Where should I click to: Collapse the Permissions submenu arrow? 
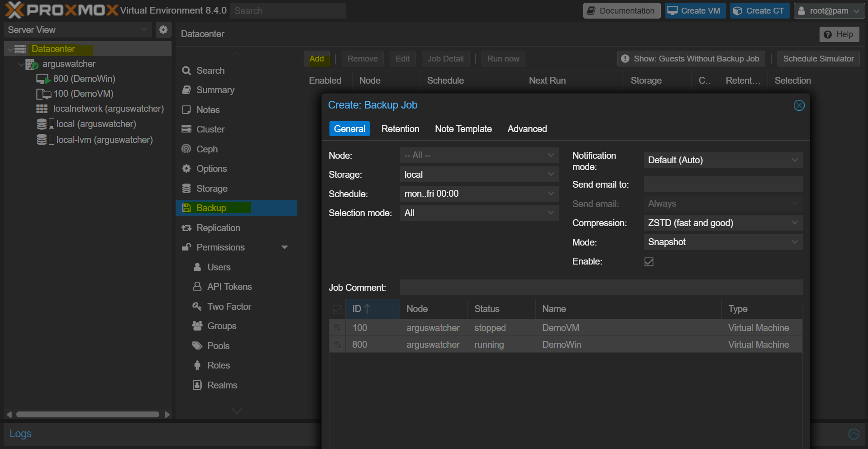285,247
